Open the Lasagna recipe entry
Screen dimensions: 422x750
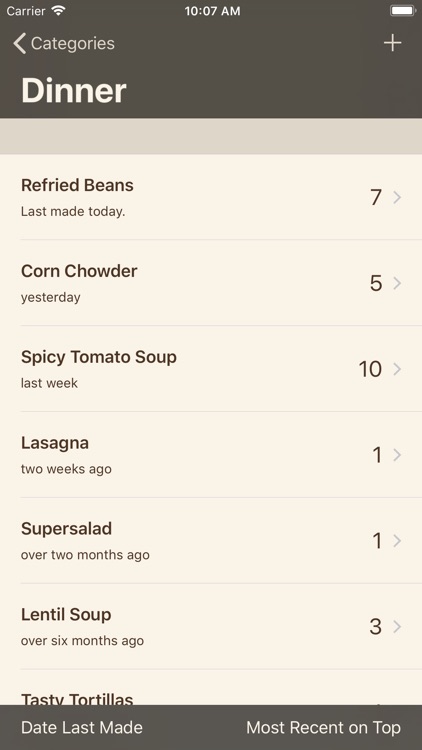211,454
